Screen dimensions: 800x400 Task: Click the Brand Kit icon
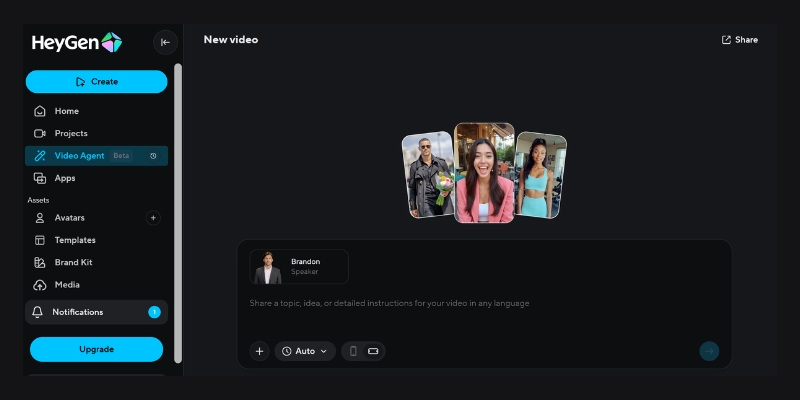tap(40, 262)
